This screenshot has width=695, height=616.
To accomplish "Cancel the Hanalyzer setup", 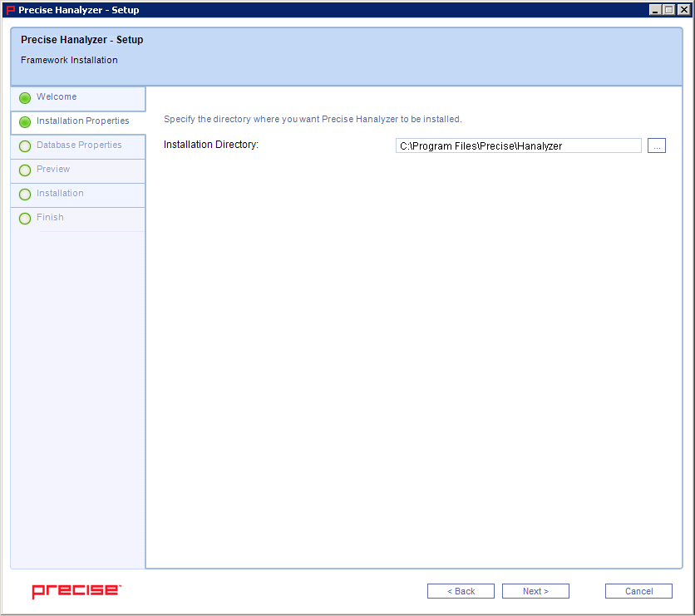I will (x=638, y=591).
